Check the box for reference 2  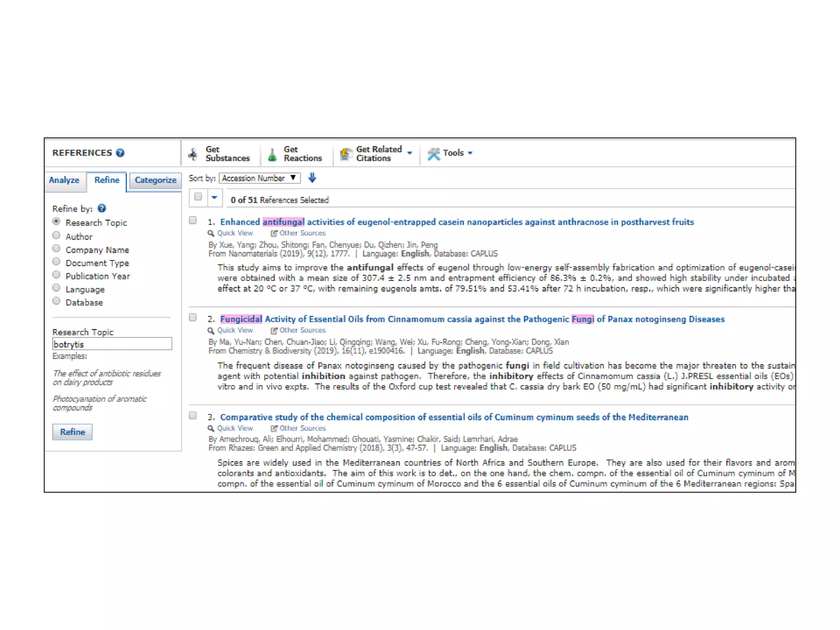click(x=193, y=317)
